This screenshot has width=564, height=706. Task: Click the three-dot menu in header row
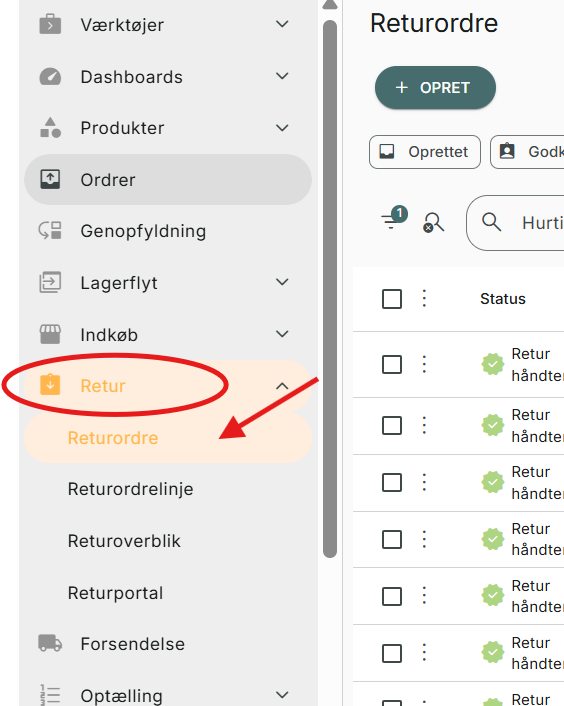coord(424,299)
